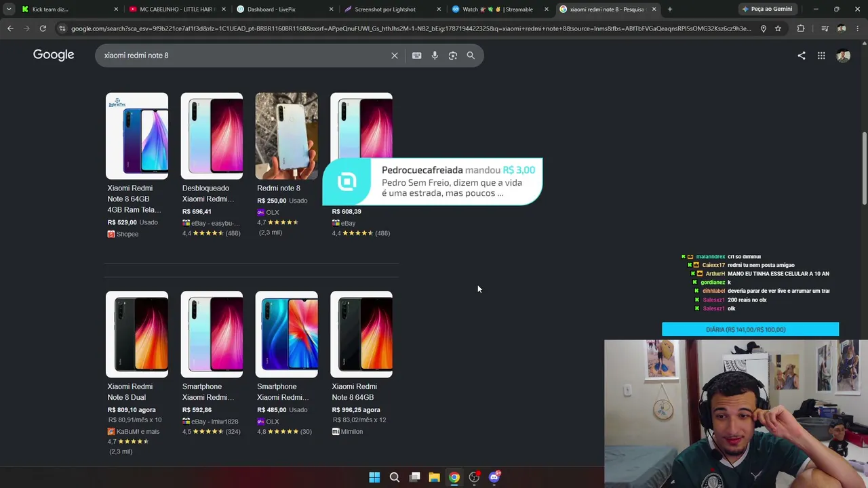This screenshot has width=868, height=488.
Task: Open Redmi note 8 OLX listing title
Action: click(x=278, y=188)
